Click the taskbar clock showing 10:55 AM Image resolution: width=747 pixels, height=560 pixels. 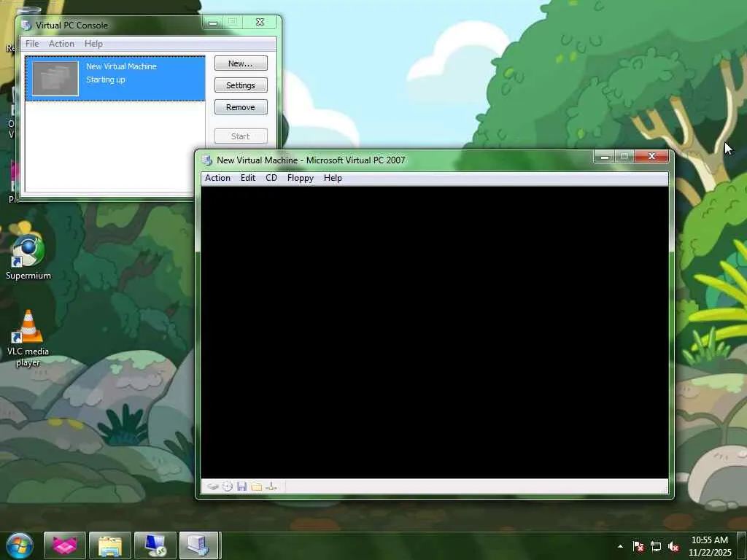tap(709, 546)
